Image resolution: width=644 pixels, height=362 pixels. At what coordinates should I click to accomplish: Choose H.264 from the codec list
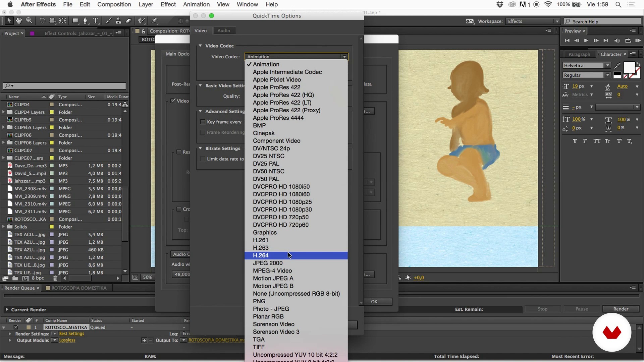[x=296, y=255]
